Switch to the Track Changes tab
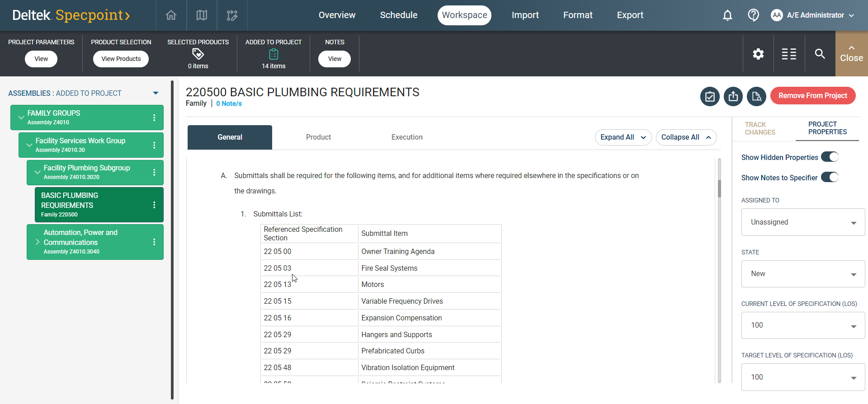This screenshot has width=868, height=404. pos(760,128)
